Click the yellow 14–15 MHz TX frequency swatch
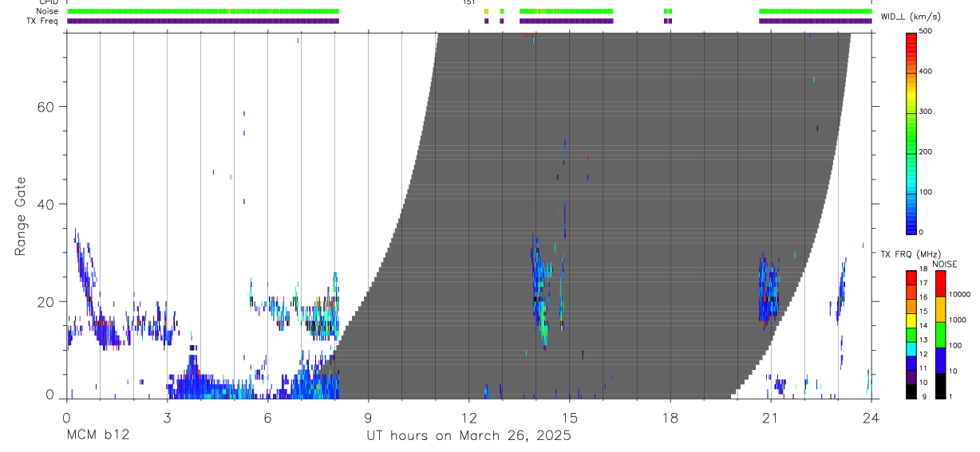This screenshot has width=980, height=452. click(911, 320)
